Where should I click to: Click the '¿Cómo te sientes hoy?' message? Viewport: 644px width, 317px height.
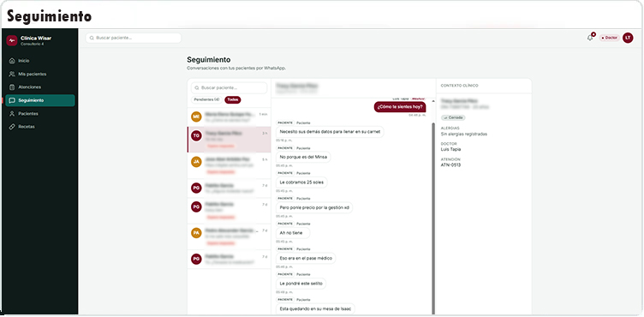click(400, 107)
